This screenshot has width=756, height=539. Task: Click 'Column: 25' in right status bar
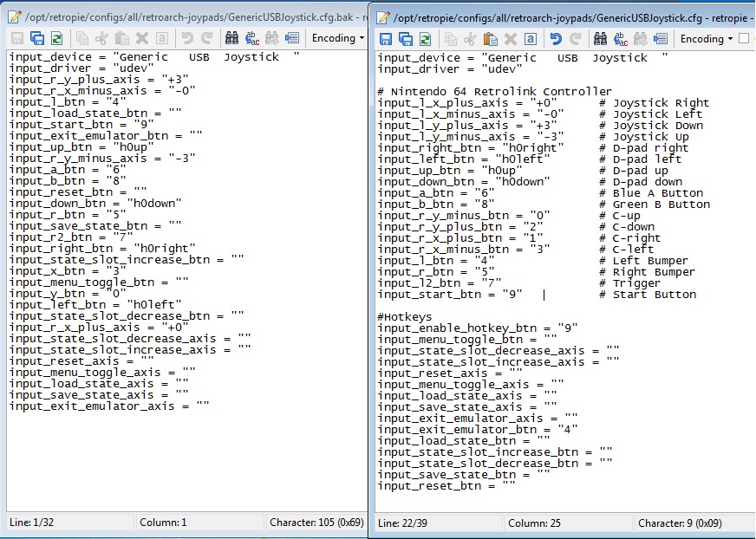point(534,523)
